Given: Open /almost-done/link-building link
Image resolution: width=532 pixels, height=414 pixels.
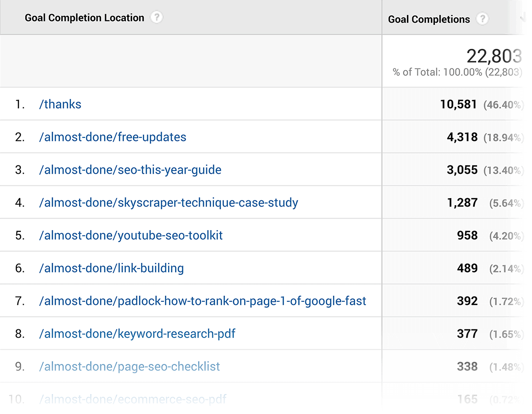Looking at the screenshot, I should pyautogui.click(x=111, y=268).
